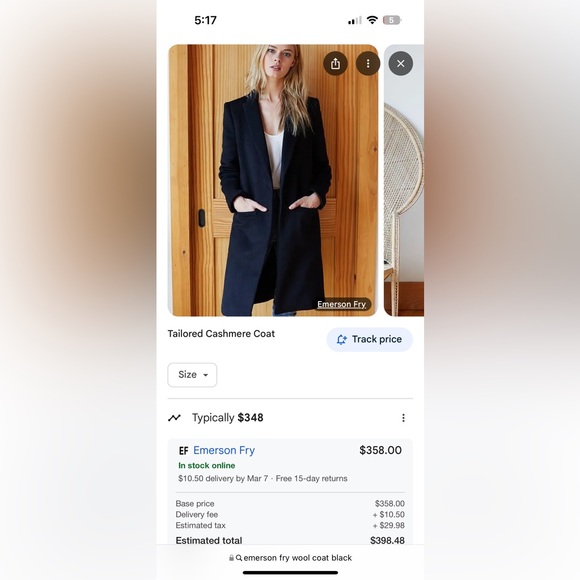Click the magnifier icon in address bar

coord(239,558)
